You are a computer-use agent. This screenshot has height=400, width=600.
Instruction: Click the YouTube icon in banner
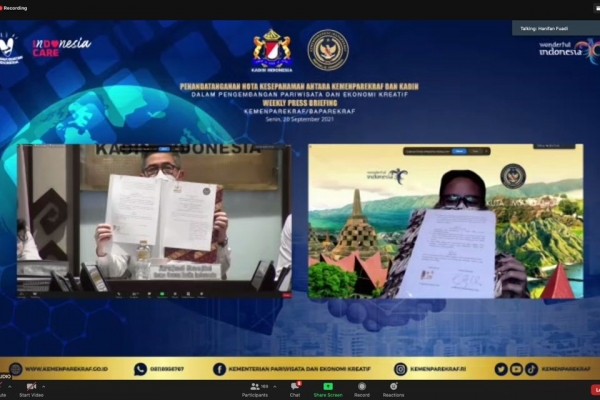[516, 369]
